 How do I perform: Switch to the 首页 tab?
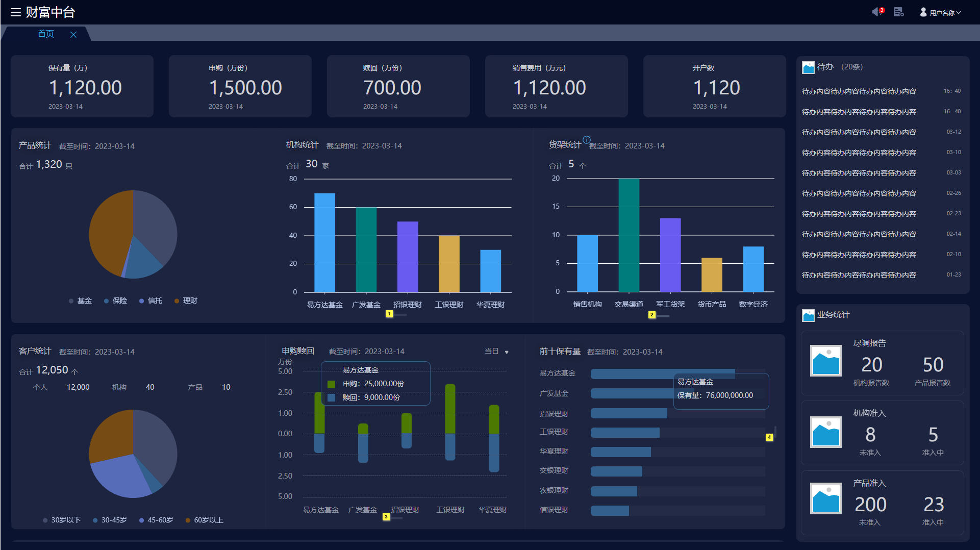(x=46, y=34)
